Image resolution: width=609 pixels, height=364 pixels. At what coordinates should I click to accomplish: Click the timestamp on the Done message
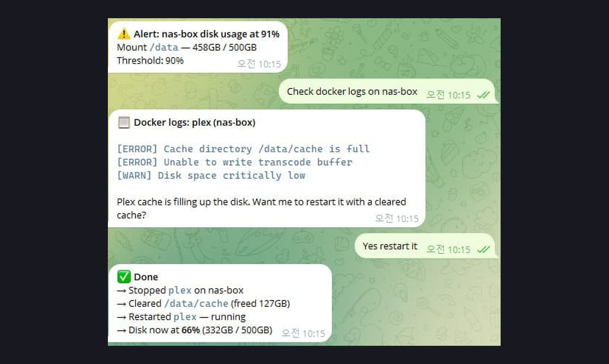[303, 333]
